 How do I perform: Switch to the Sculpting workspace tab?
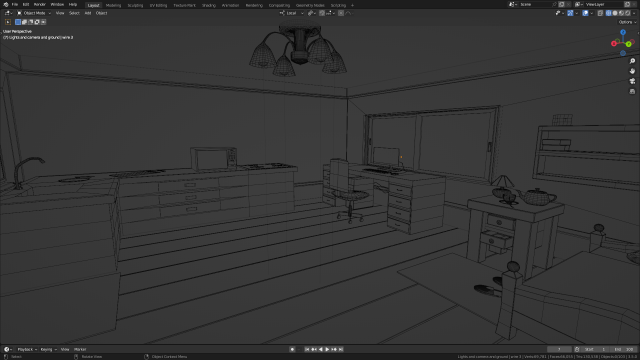(135, 5)
